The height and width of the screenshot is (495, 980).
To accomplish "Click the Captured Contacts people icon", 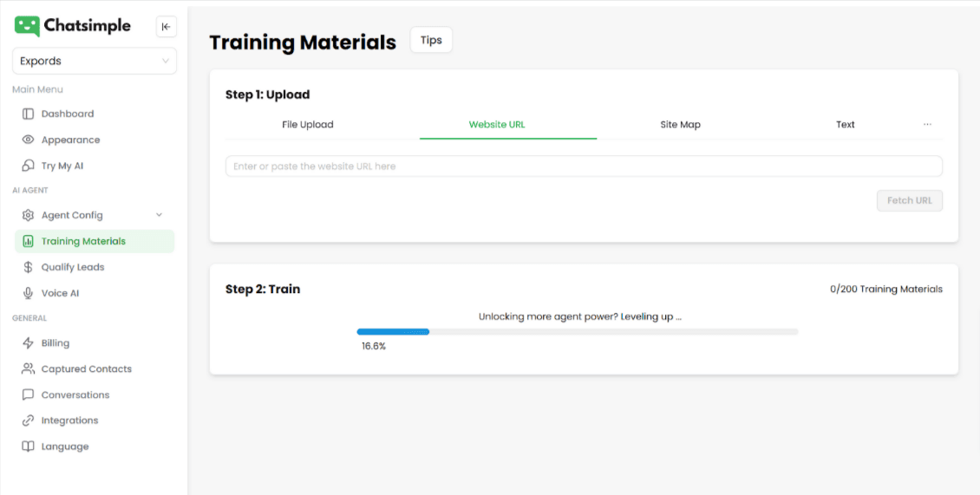I will click(28, 369).
